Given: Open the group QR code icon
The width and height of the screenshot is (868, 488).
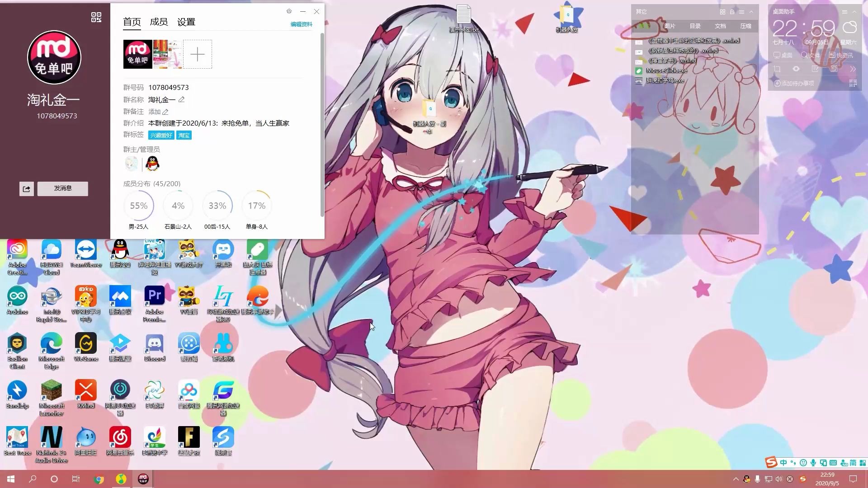Looking at the screenshot, I should [x=96, y=17].
